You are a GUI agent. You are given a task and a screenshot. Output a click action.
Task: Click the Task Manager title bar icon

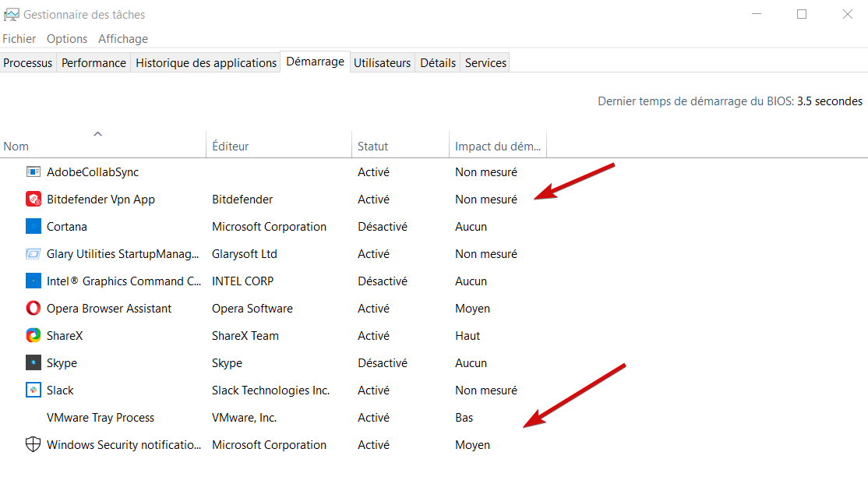pos(11,14)
